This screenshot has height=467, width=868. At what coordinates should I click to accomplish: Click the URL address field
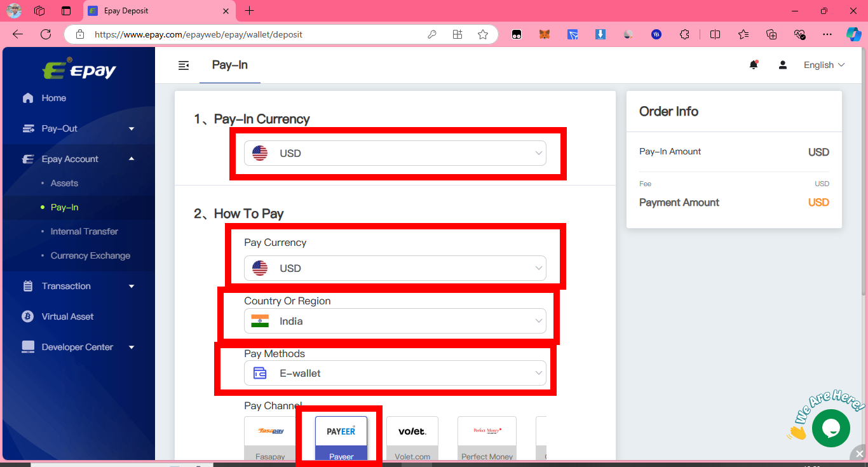[x=254, y=34]
